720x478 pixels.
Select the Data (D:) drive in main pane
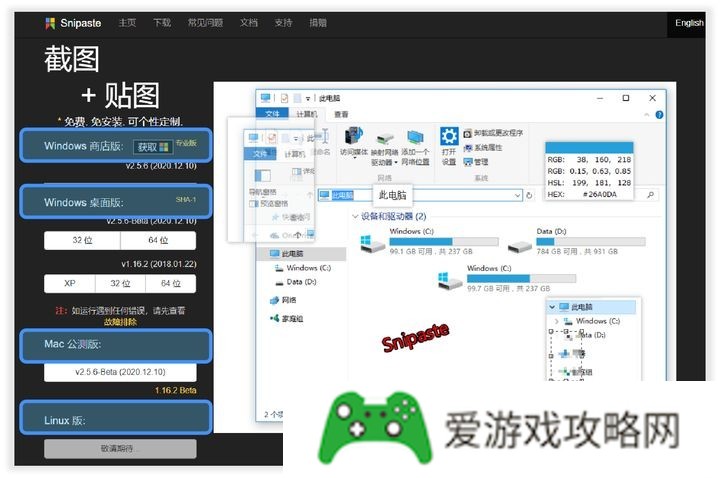point(577,241)
